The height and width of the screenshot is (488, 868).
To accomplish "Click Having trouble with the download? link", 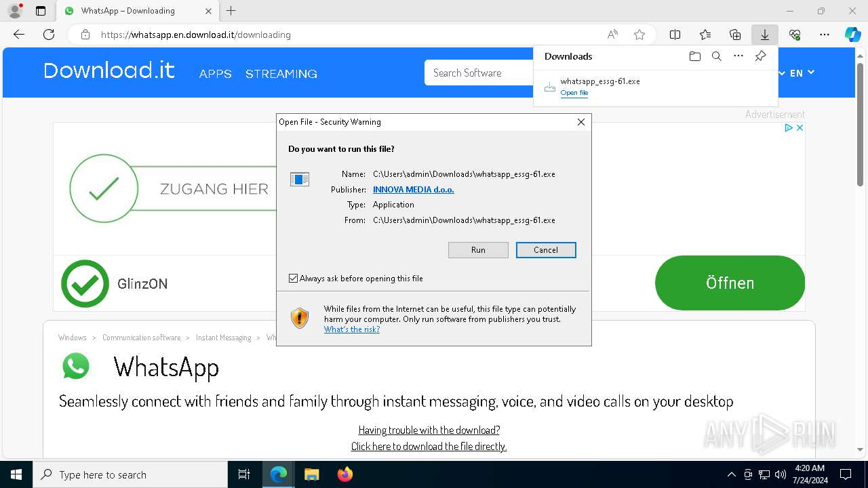I will [429, 430].
